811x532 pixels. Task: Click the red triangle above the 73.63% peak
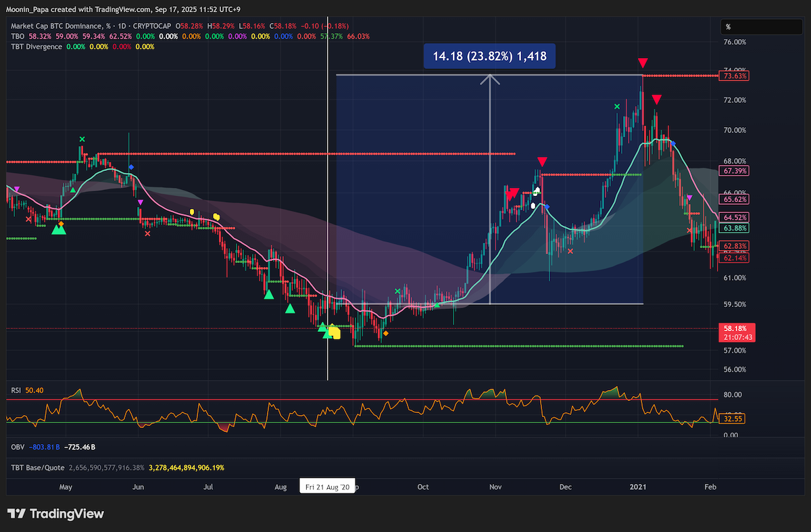pos(643,63)
